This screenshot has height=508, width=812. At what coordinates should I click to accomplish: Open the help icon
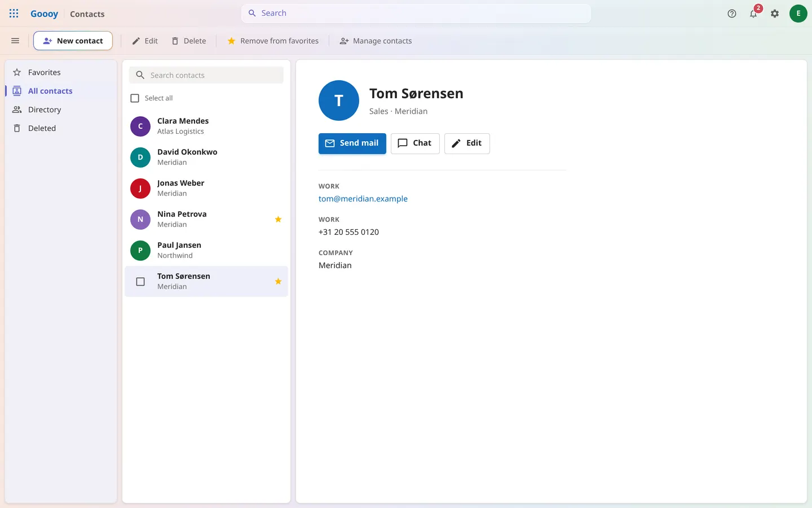coord(732,14)
